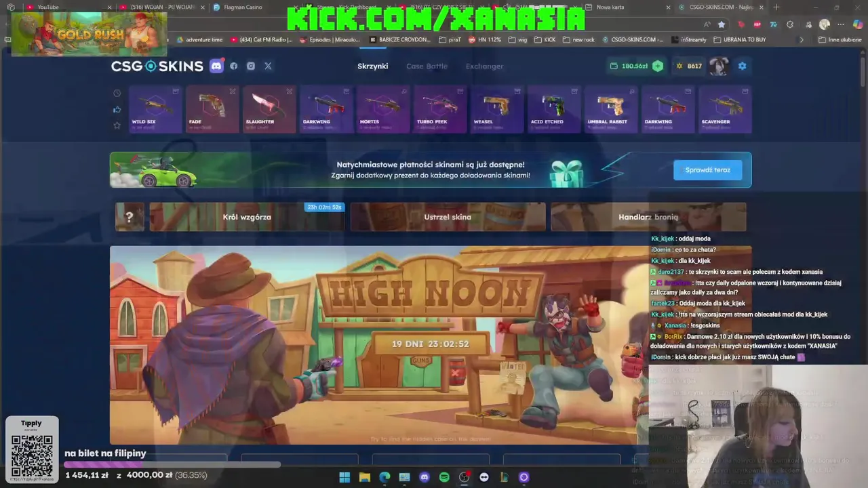Open the MORTIS drop card
Screen dimensions: 868x488
pyautogui.click(x=383, y=110)
